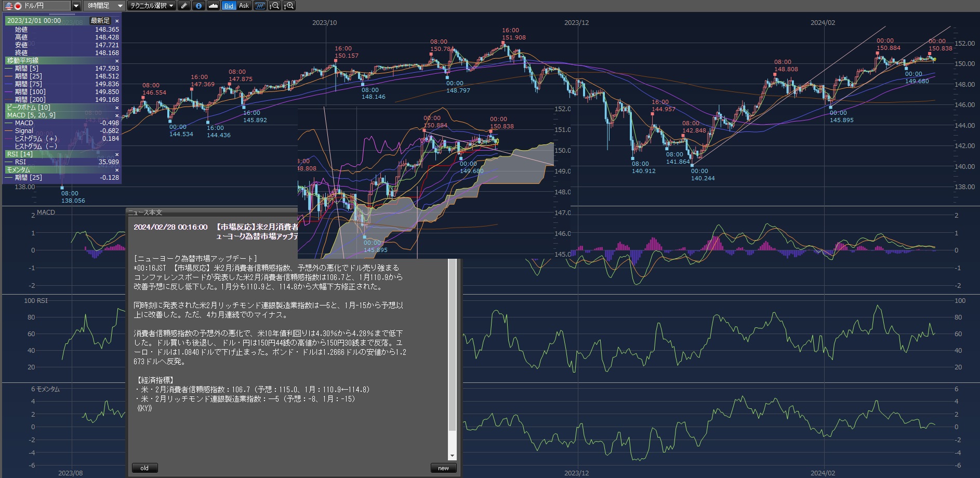Click the news panel scrollbar down arrow
Image resolution: width=980 pixels, height=478 pixels.
tap(452, 456)
